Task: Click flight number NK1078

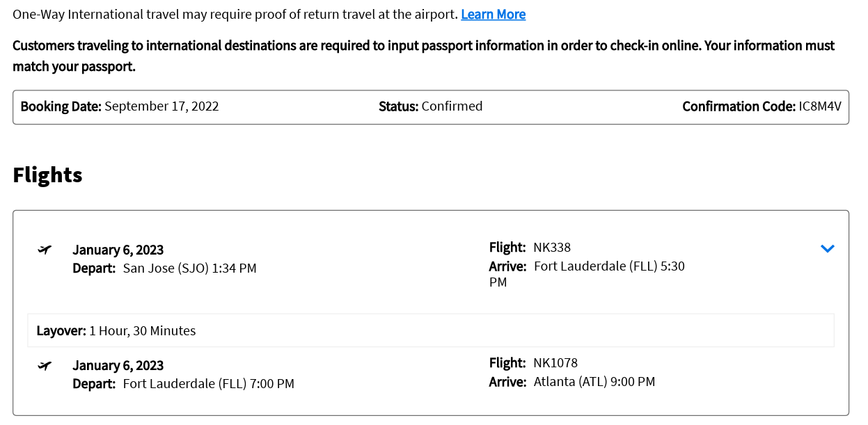Action: (x=555, y=362)
